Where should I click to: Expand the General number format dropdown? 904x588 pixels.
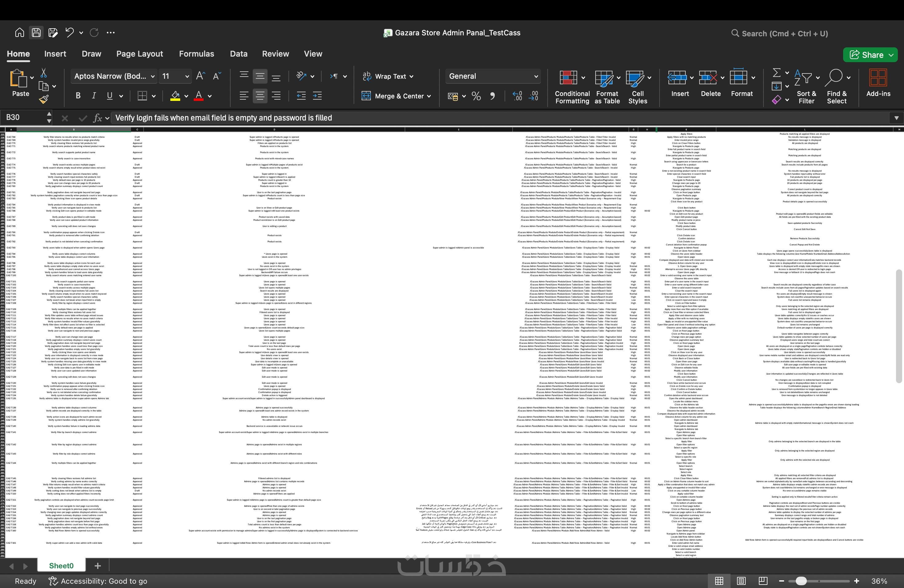tap(493, 76)
